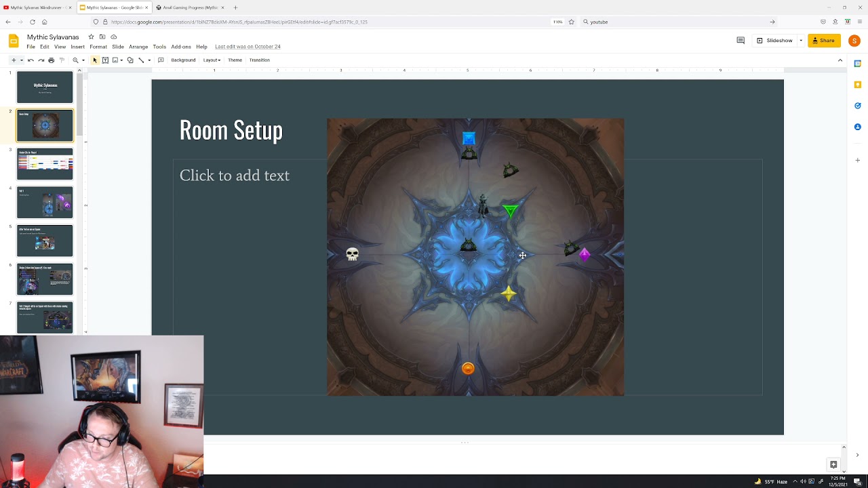Switch to the Anvil Gaming Progress browser tab

click(x=191, y=7)
